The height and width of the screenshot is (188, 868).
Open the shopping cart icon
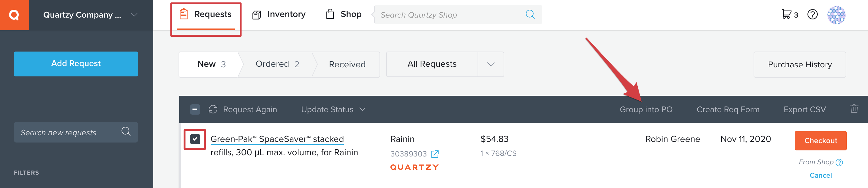(787, 14)
